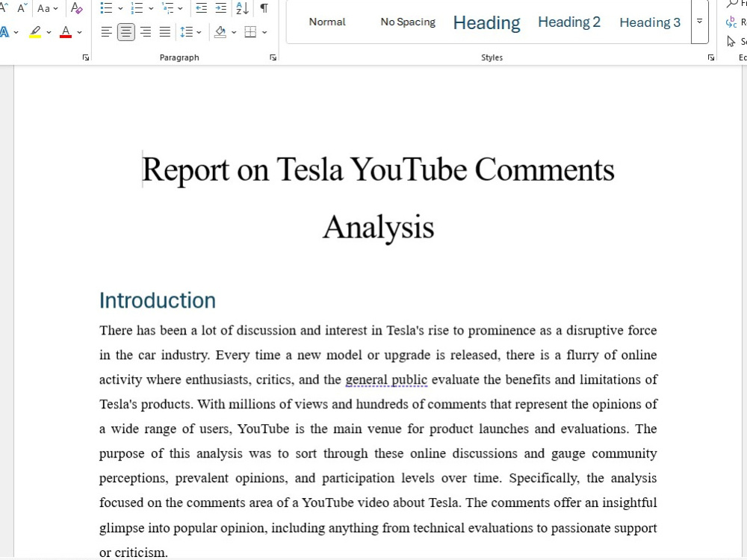
Task: Open the bullet library dropdown
Action: click(120, 8)
